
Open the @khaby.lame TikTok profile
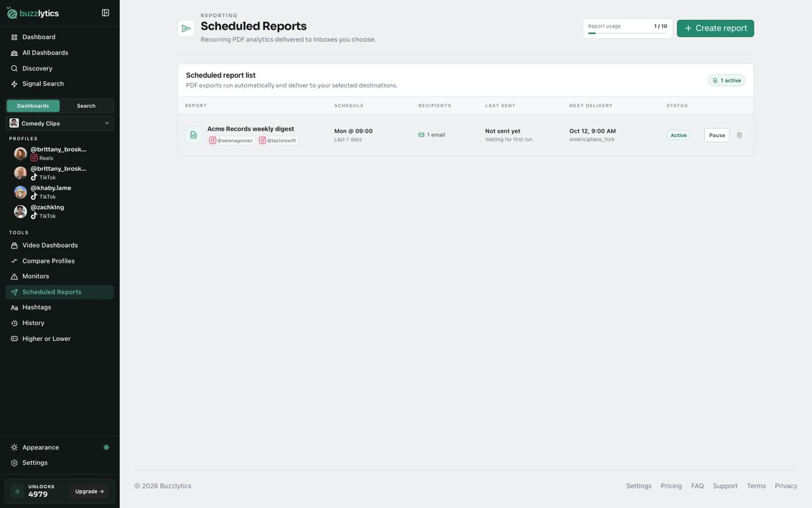(60, 192)
